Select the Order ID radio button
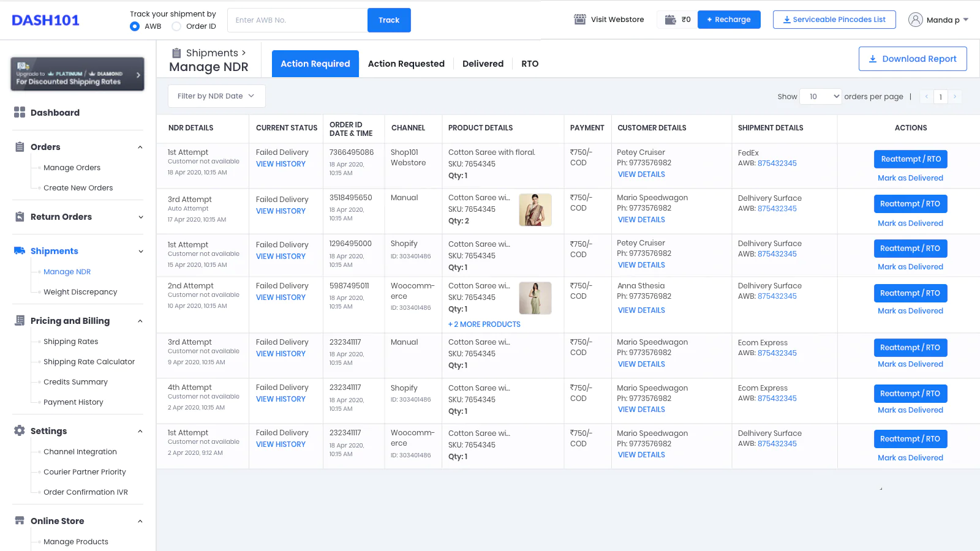Screen dimensions: 980x551 pos(176,26)
